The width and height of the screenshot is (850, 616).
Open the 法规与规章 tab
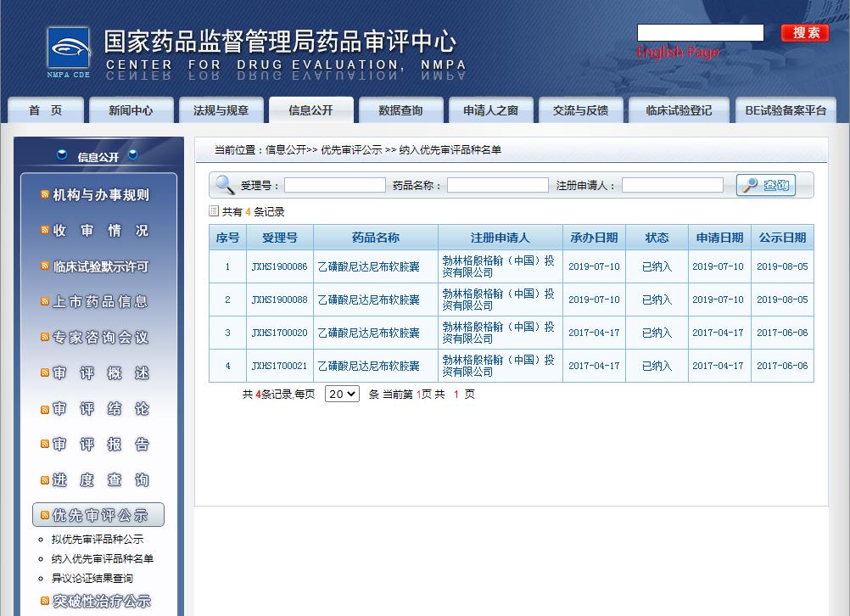[221, 110]
